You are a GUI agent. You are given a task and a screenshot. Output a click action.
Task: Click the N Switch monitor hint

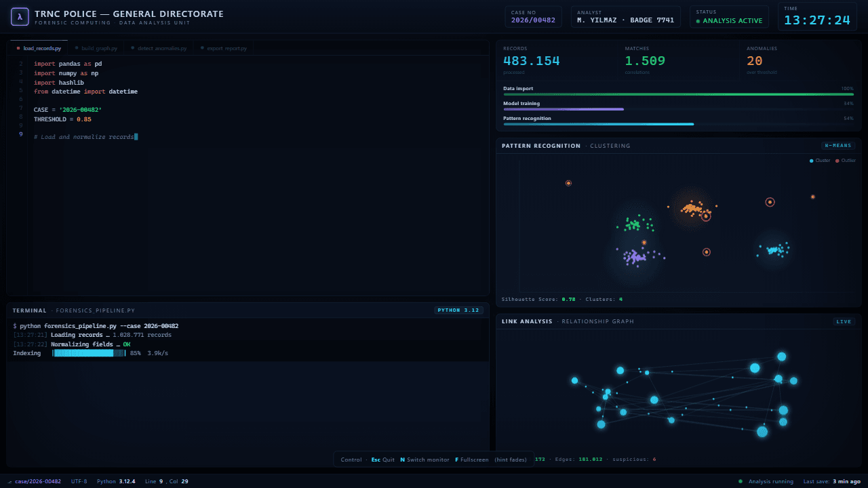[425, 460]
